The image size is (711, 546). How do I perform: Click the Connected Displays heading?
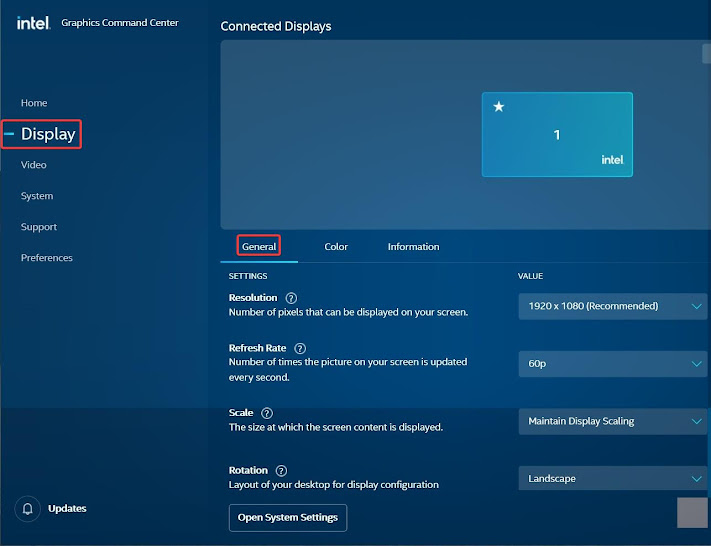(276, 26)
